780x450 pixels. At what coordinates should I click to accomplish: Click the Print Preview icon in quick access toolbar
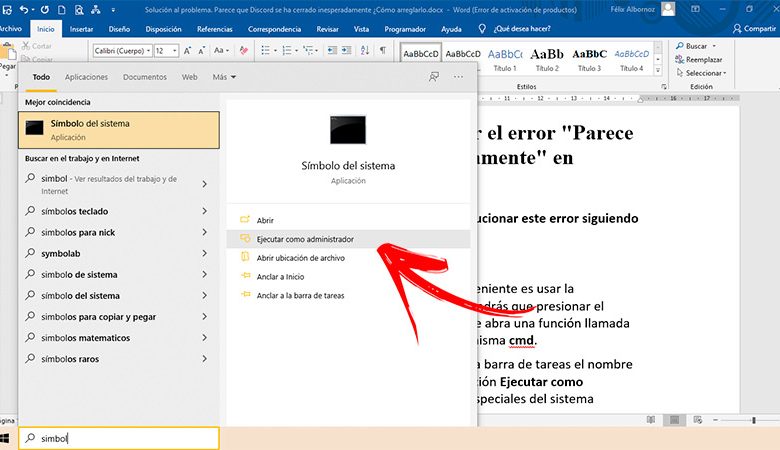point(79,9)
